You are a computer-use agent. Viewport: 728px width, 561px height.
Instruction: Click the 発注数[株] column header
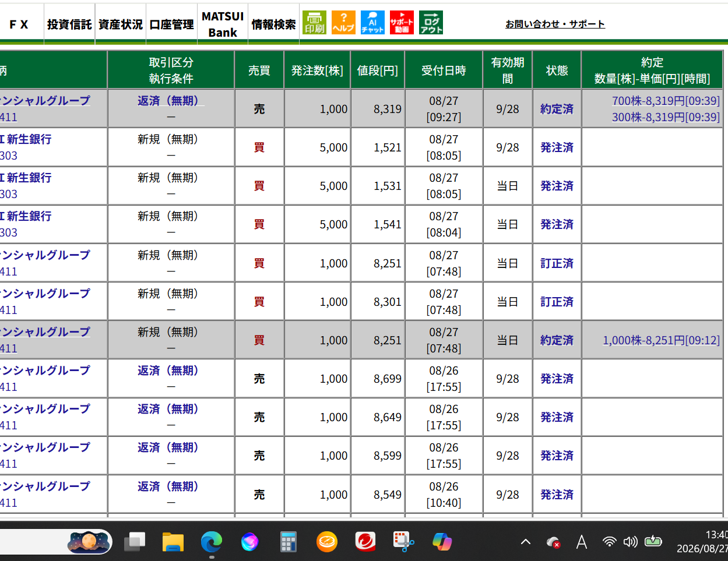pyautogui.click(x=317, y=70)
